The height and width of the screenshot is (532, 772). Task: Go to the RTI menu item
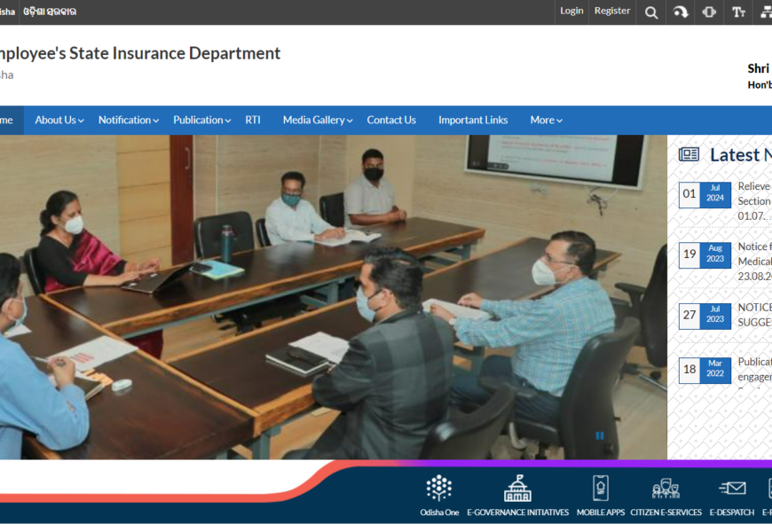[x=253, y=121]
